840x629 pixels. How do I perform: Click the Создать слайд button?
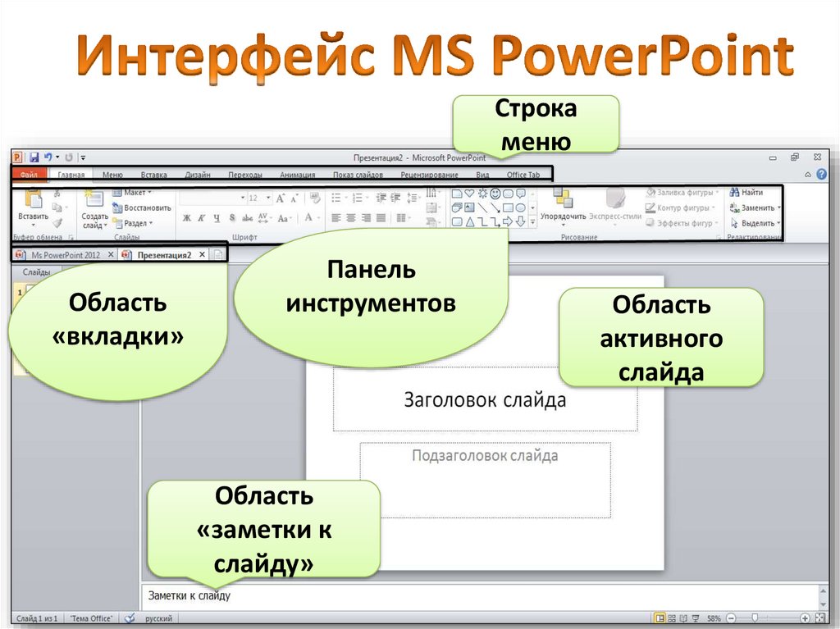tap(94, 209)
